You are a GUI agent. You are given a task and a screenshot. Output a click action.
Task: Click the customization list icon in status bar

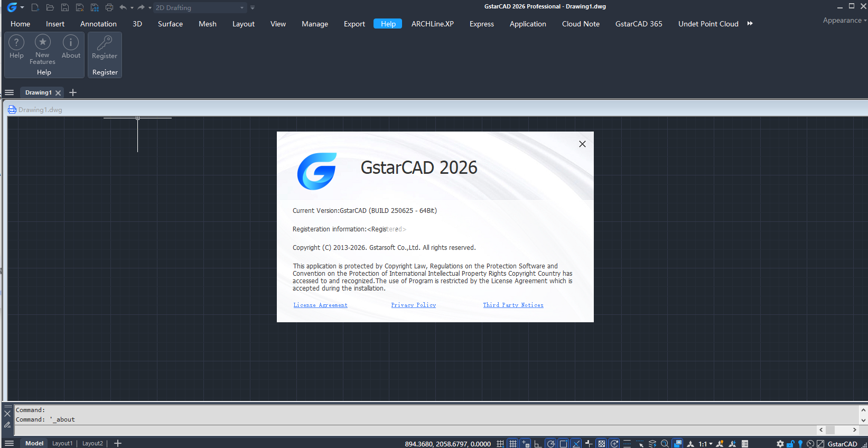click(745, 444)
